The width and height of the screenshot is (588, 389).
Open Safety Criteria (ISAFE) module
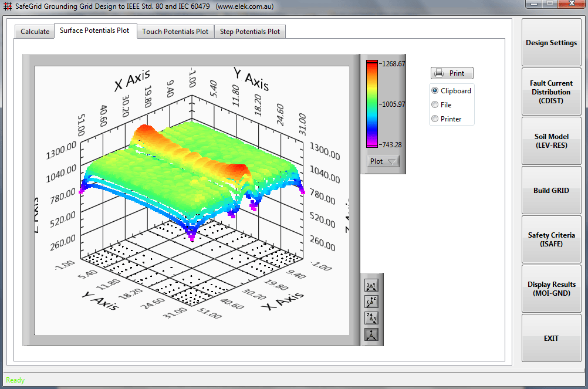(x=551, y=239)
